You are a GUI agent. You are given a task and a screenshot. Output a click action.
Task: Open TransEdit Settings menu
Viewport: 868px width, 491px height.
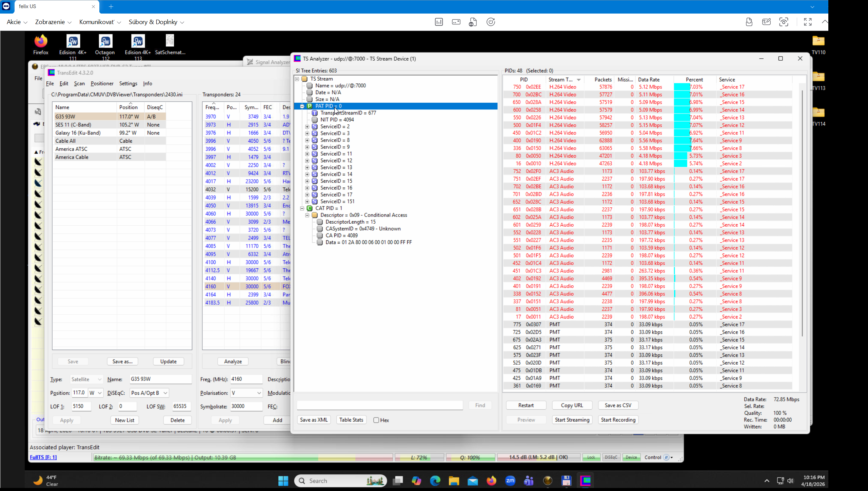pyautogui.click(x=128, y=83)
